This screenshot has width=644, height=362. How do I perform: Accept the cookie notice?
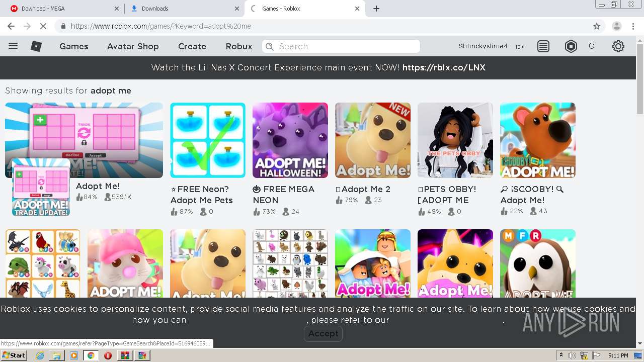click(323, 333)
